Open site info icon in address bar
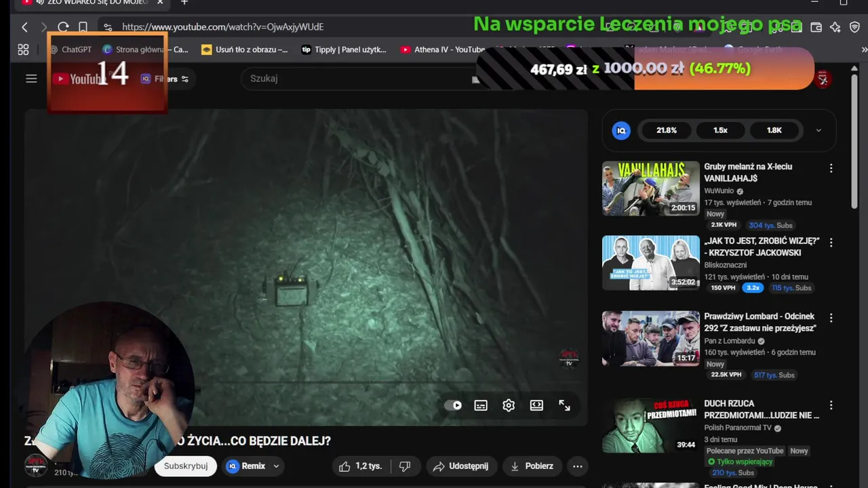This screenshot has height=488, width=868. pyautogui.click(x=108, y=27)
